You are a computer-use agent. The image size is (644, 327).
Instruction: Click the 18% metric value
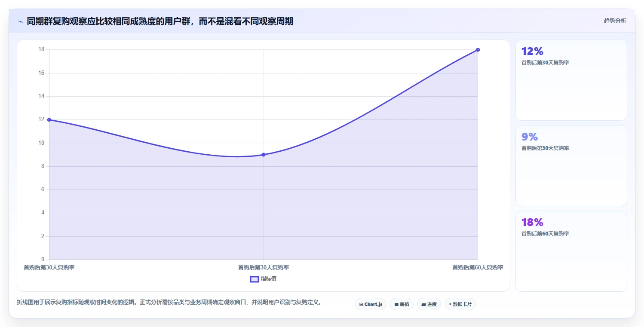point(532,223)
